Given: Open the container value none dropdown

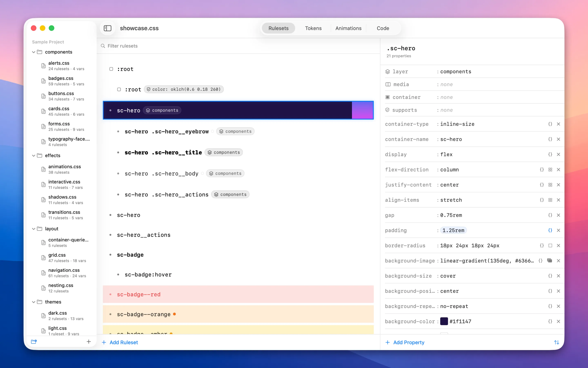Looking at the screenshot, I should [x=446, y=97].
